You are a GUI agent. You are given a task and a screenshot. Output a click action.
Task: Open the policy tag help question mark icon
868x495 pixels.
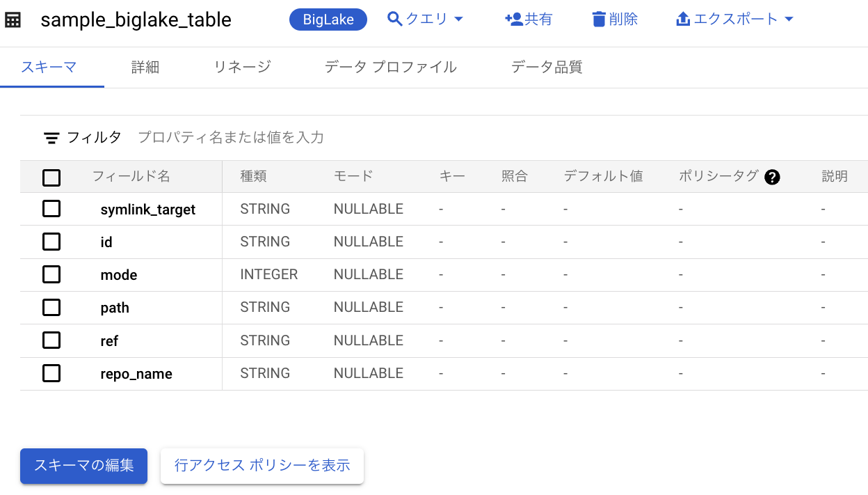773,178
